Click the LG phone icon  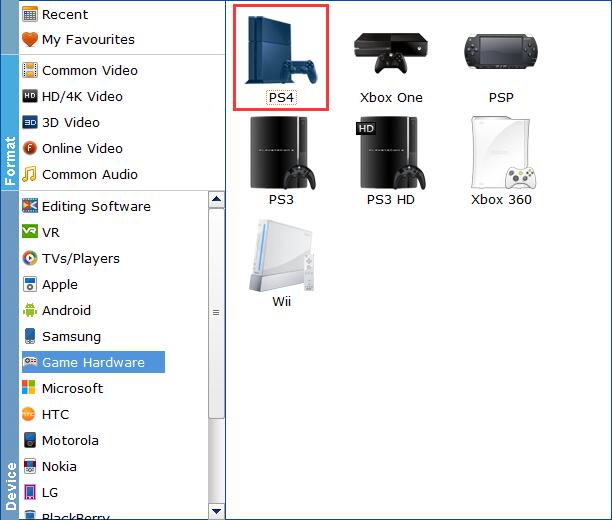coord(30,492)
